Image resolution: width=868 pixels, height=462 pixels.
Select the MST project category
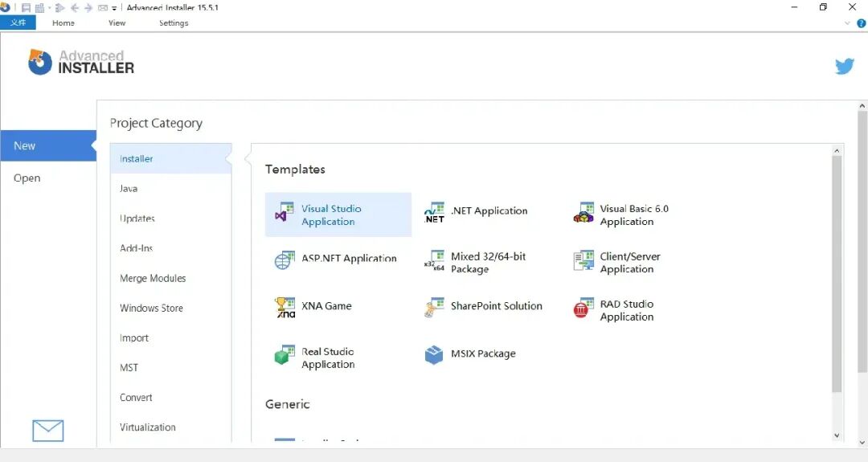pos(170,368)
